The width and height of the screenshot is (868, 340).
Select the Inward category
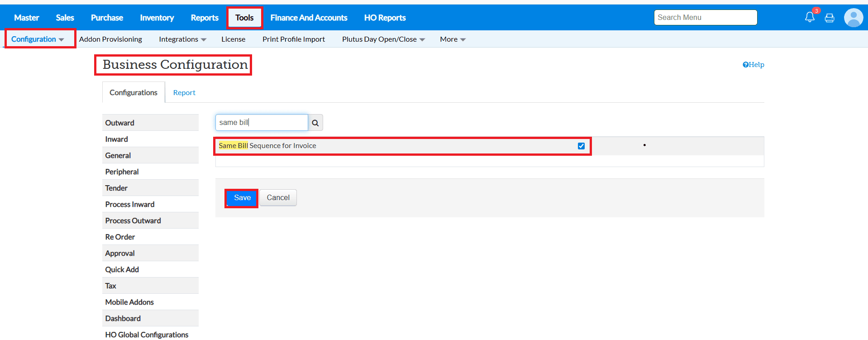tap(117, 139)
